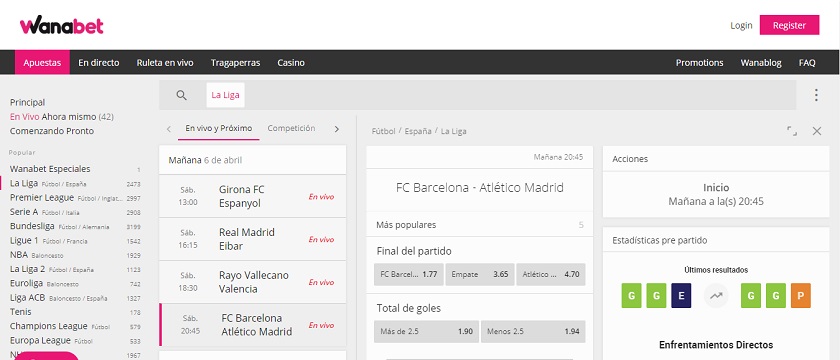Select Más de 2.5 goals odds
The height and width of the screenshot is (360, 840).
(426, 332)
